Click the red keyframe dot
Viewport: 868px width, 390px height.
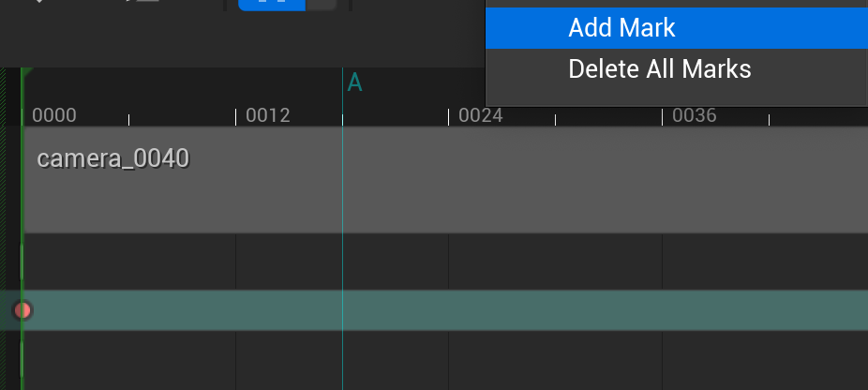(x=22, y=310)
